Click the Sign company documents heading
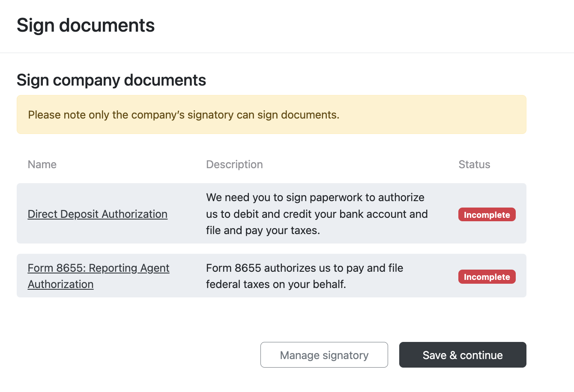Image resolution: width=574 pixels, height=392 pixels. [x=111, y=80]
